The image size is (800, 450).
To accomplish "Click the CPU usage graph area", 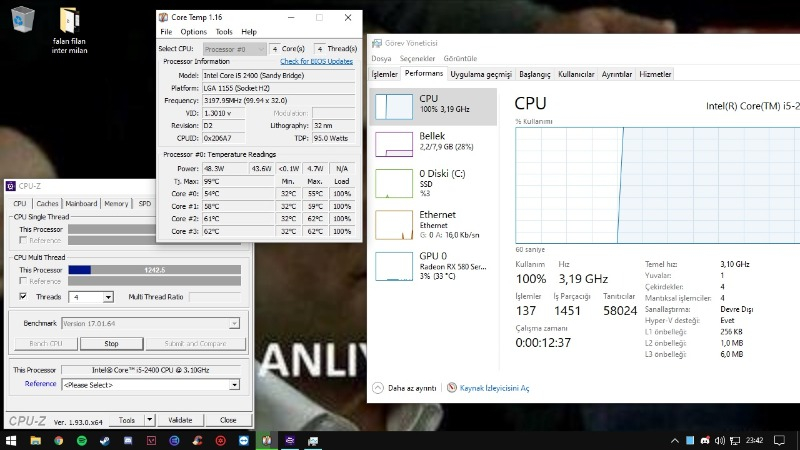I will (658, 185).
